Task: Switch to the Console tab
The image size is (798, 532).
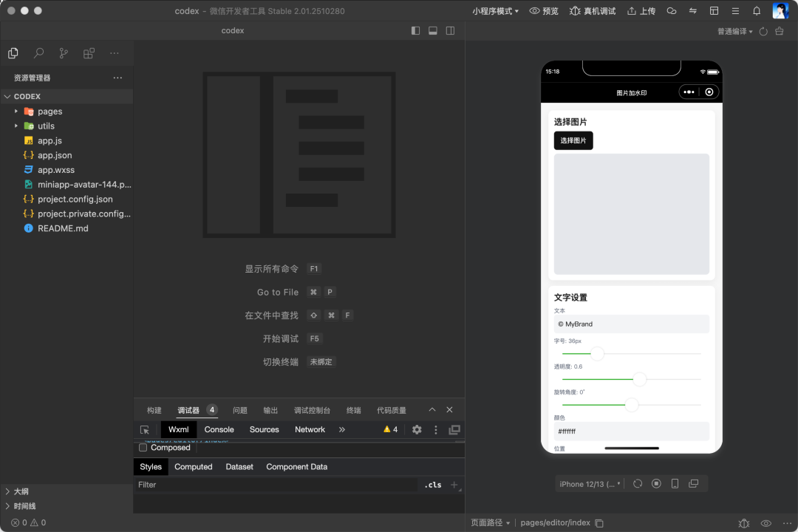Action: click(219, 429)
